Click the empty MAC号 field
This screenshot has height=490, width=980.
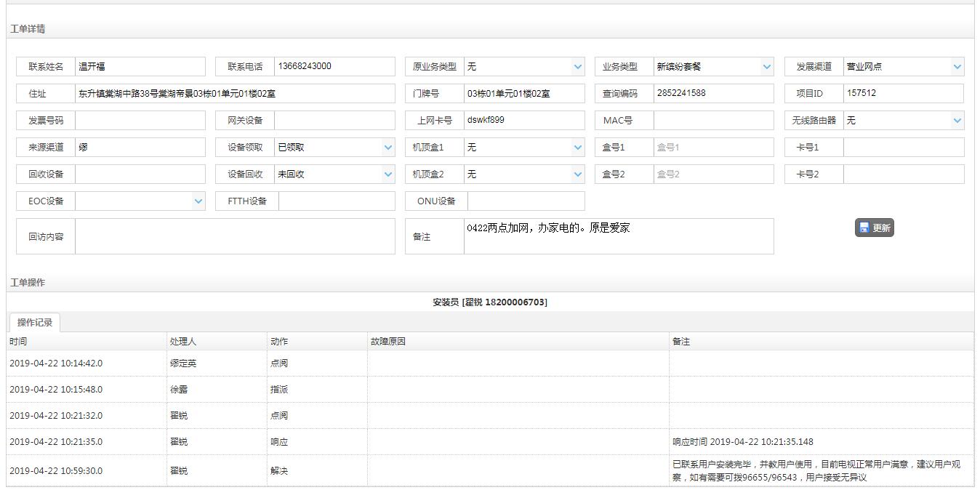[713, 121]
